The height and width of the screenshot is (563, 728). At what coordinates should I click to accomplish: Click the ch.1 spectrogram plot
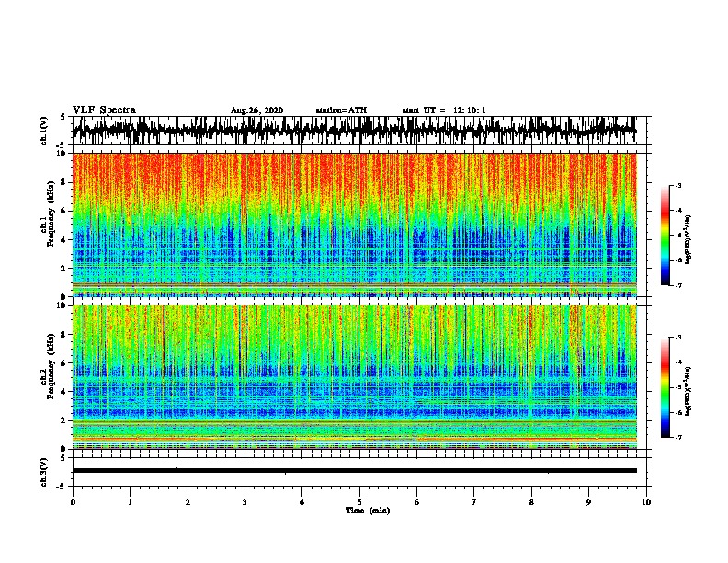coord(354,224)
